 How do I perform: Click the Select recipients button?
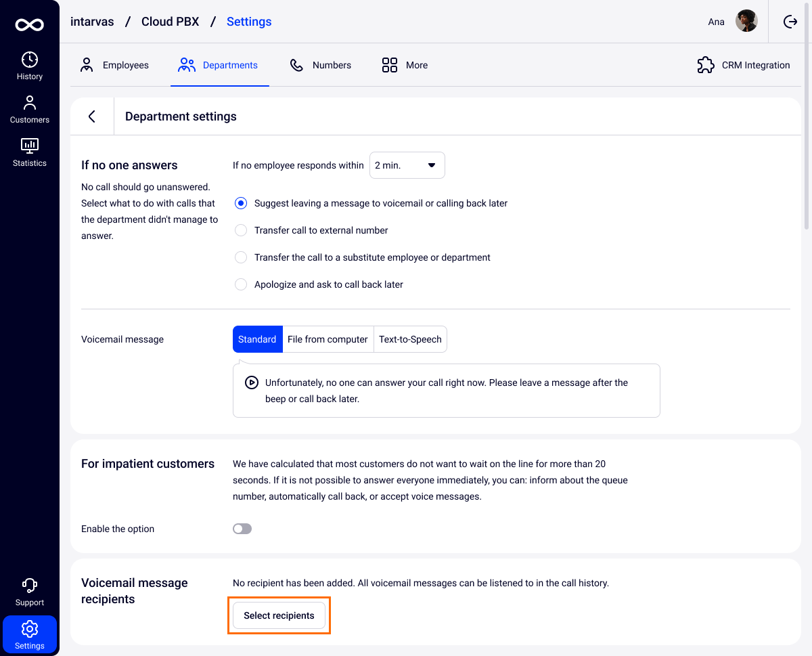coord(279,615)
